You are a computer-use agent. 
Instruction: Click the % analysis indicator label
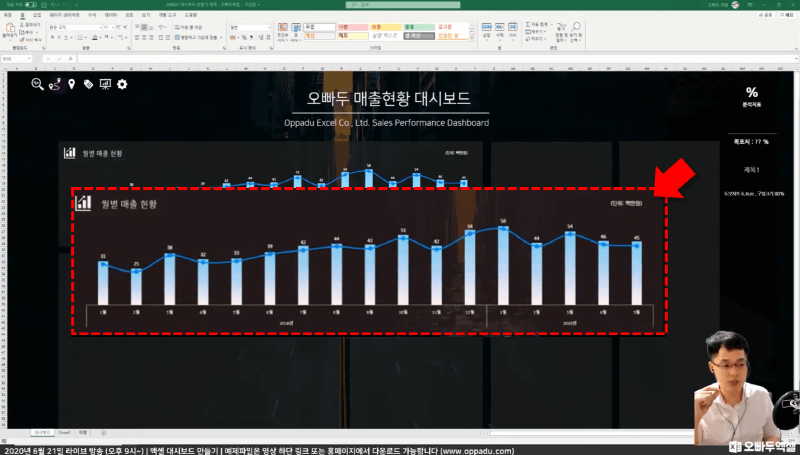tap(752, 96)
